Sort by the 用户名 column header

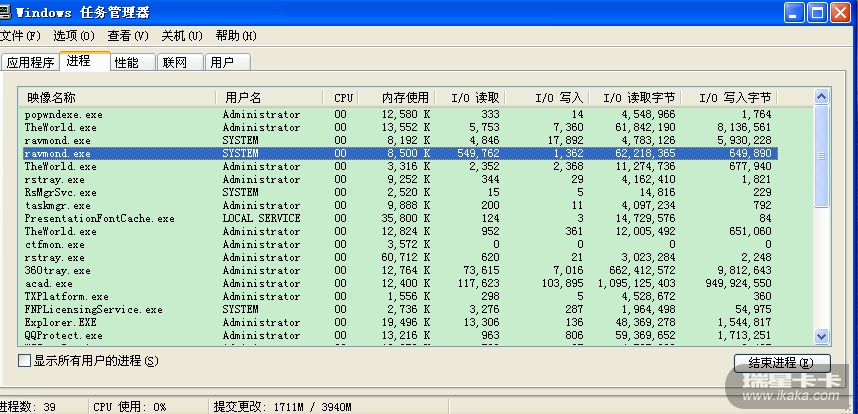pyautogui.click(x=269, y=98)
